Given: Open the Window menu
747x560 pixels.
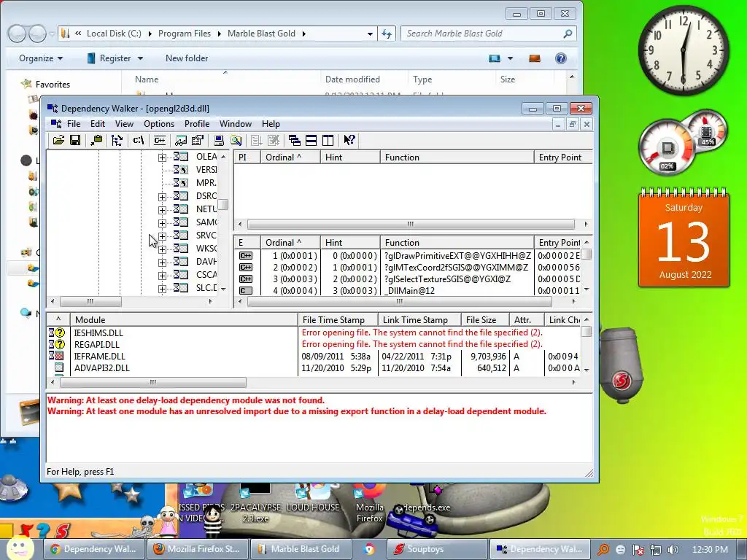Looking at the screenshot, I should tap(236, 124).
